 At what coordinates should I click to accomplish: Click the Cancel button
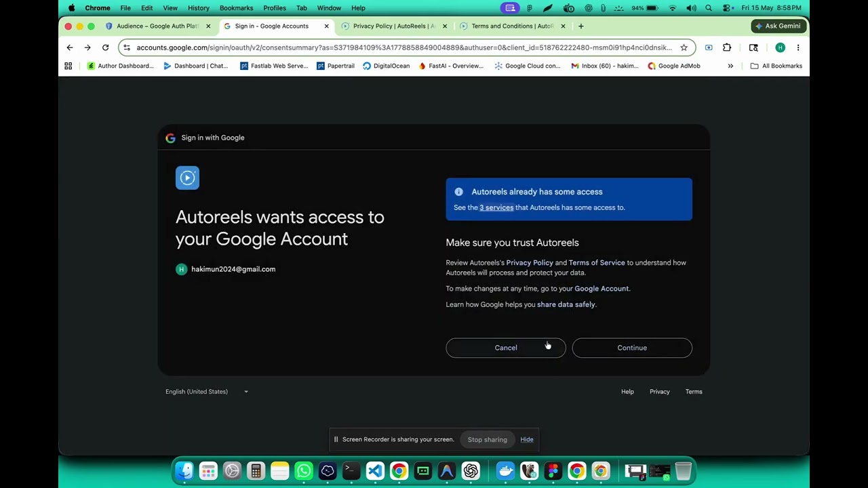coord(506,348)
